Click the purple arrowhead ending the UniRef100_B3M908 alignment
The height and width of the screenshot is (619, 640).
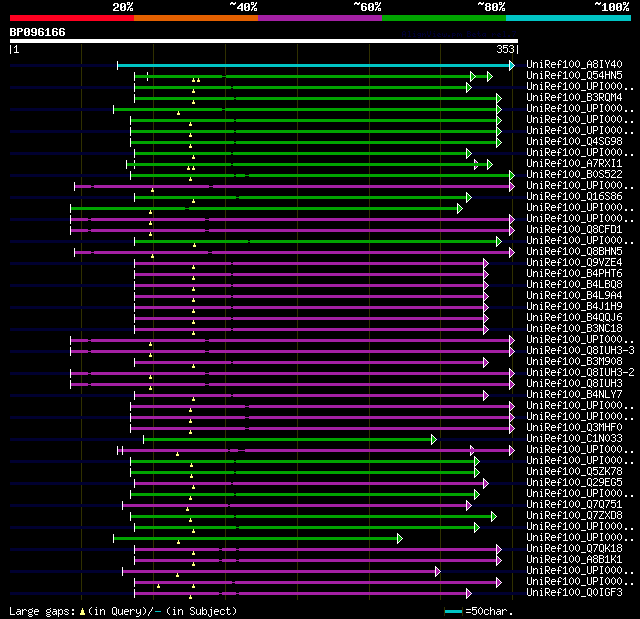click(486, 363)
